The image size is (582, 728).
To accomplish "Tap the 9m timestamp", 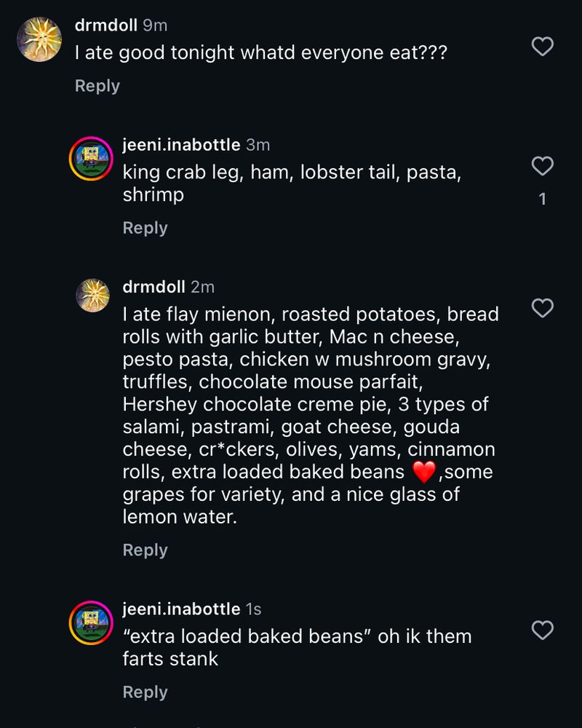I will coord(155,25).
